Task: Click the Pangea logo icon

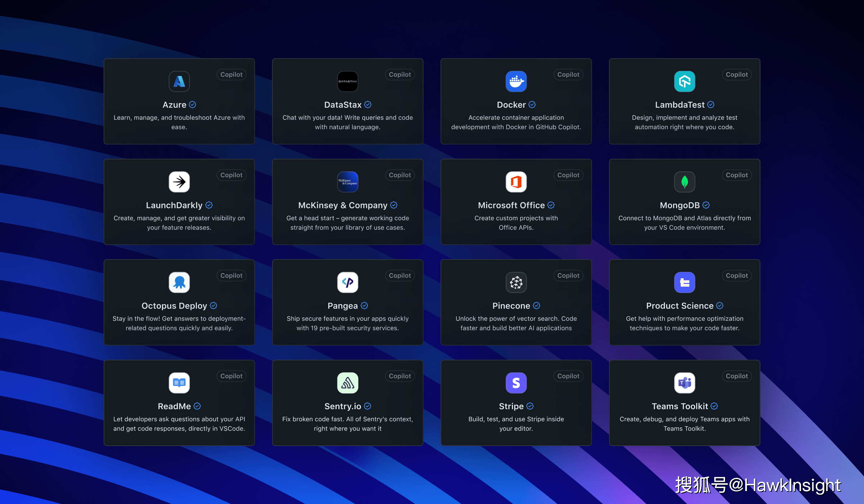Action: coord(348,282)
